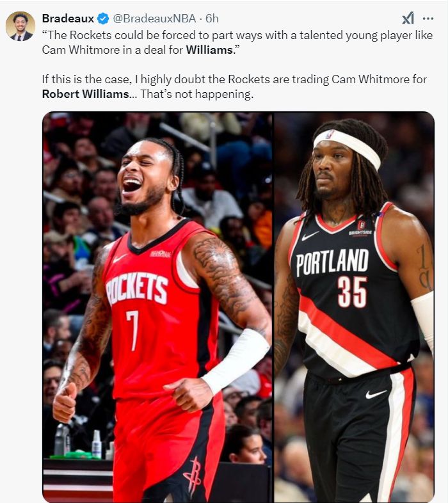Click the blue verified checkmark badge
The width and height of the screenshot is (448, 503).
click(103, 19)
